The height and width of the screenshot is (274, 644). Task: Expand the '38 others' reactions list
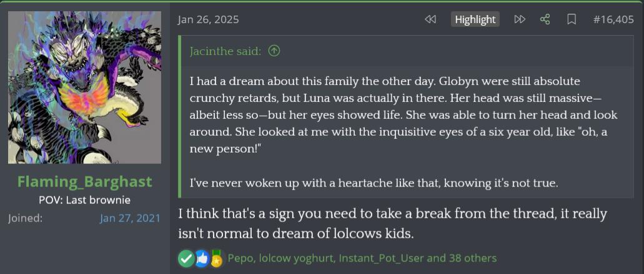coord(473,258)
